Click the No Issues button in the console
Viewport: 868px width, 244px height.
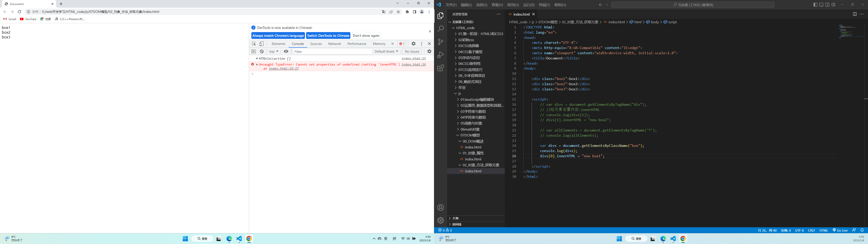tap(412, 52)
